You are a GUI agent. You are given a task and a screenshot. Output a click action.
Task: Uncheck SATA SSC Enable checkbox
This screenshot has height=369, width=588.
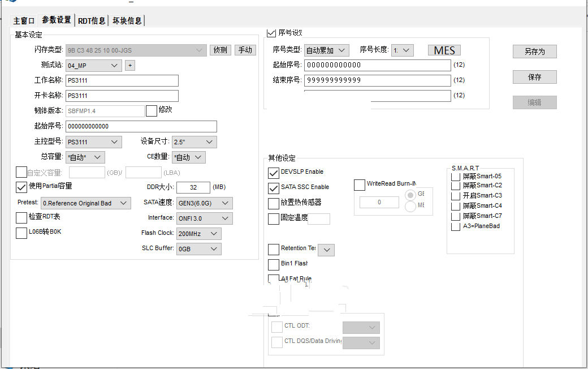274,188
